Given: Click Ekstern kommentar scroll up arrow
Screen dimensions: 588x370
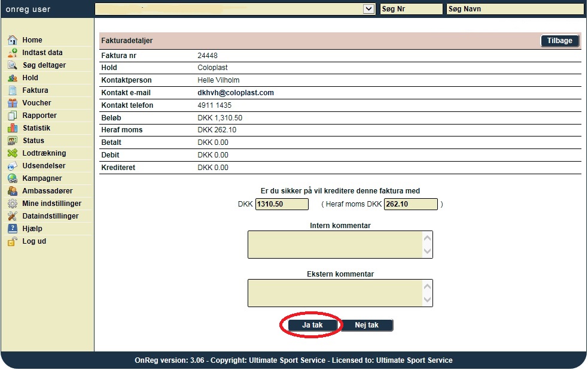Looking at the screenshot, I should [x=427, y=286].
